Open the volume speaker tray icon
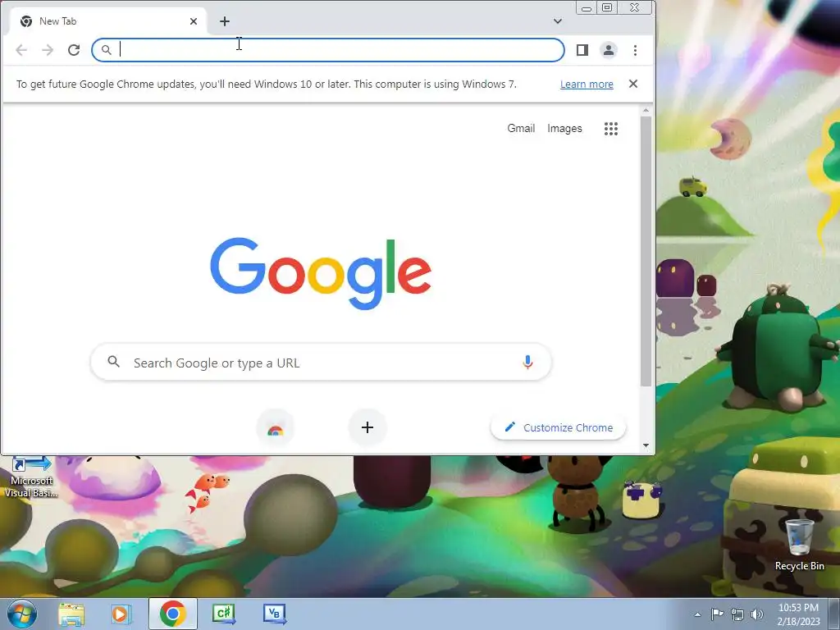840x630 pixels. [757, 614]
